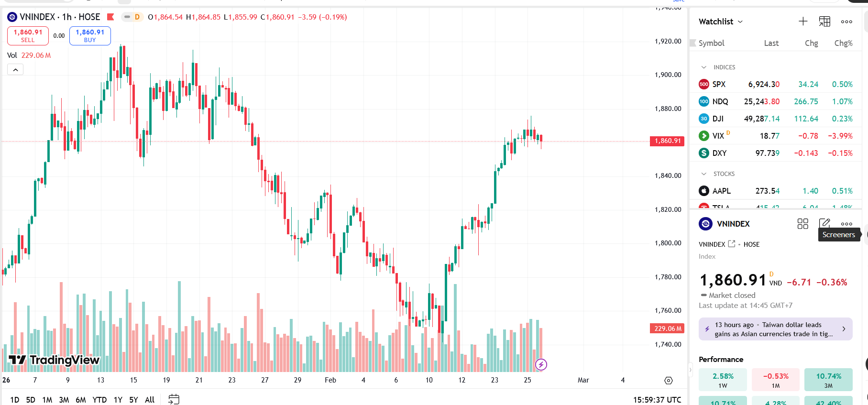Viewport: 868px width, 405px height.
Task: Open the Watchlist dropdown
Action: pyautogui.click(x=720, y=22)
